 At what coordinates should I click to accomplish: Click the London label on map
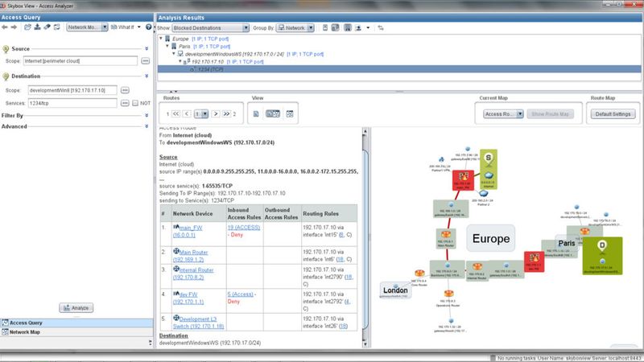point(395,290)
